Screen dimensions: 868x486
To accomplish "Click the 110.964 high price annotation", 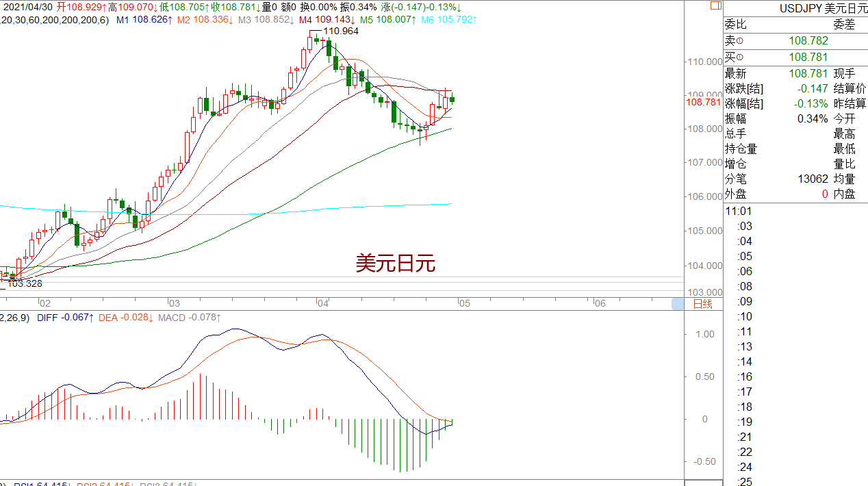I will [340, 31].
